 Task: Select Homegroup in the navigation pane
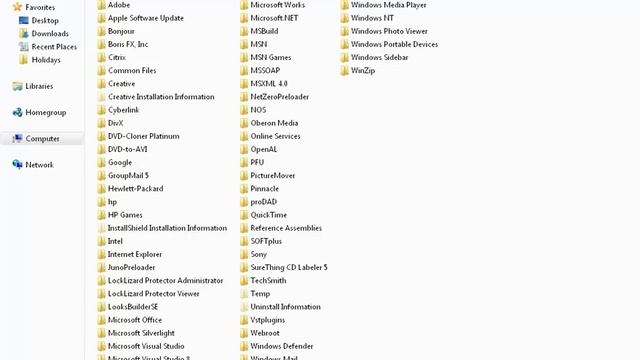pos(46,112)
